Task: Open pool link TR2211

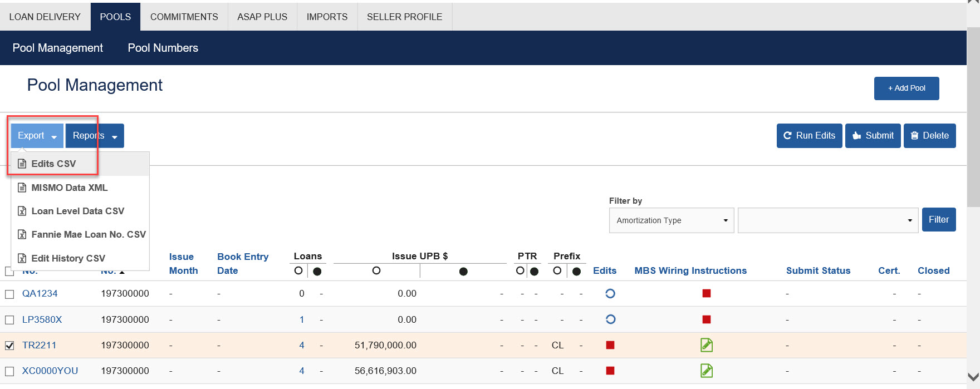Action: click(39, 345)
